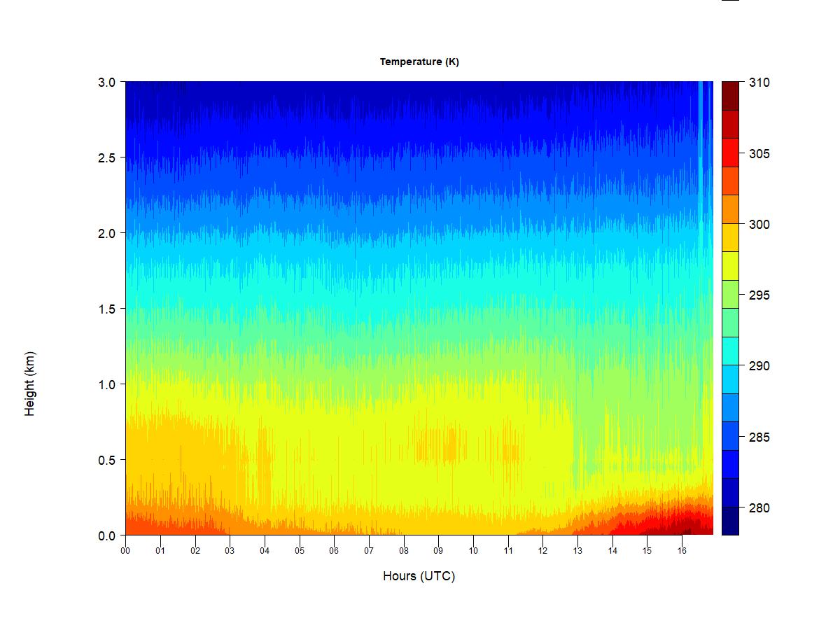
Task: Click the 310 colorbar value label
Action: [x=759, y=83]
